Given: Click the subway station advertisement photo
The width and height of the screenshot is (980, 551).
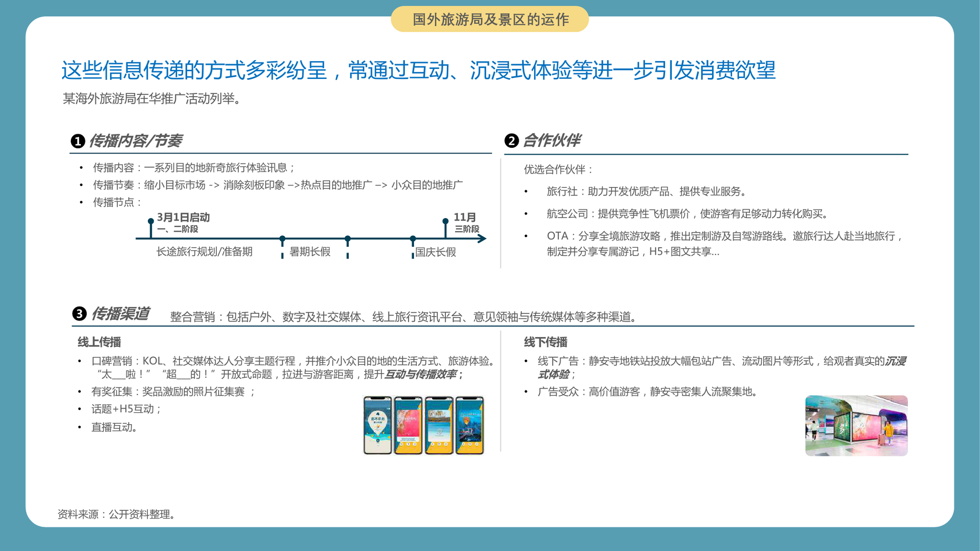Looking at the screenshot, I should coord(857,426).
